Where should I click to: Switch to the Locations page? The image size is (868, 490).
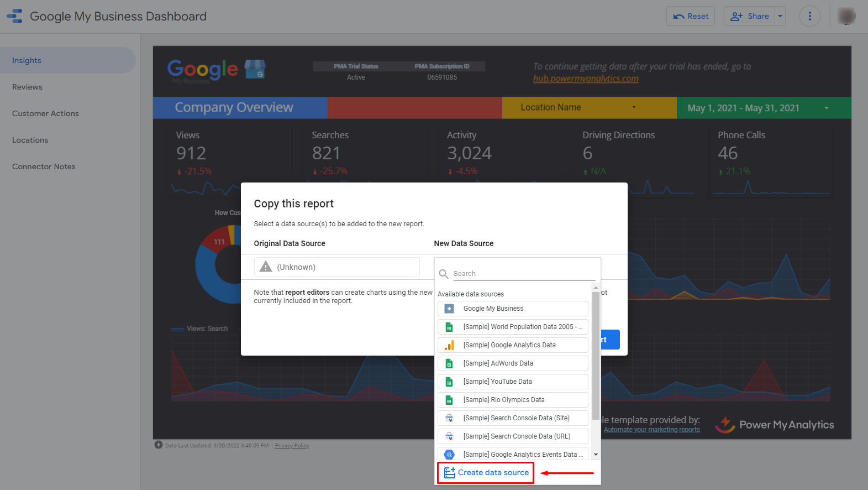tap(30, 140)
